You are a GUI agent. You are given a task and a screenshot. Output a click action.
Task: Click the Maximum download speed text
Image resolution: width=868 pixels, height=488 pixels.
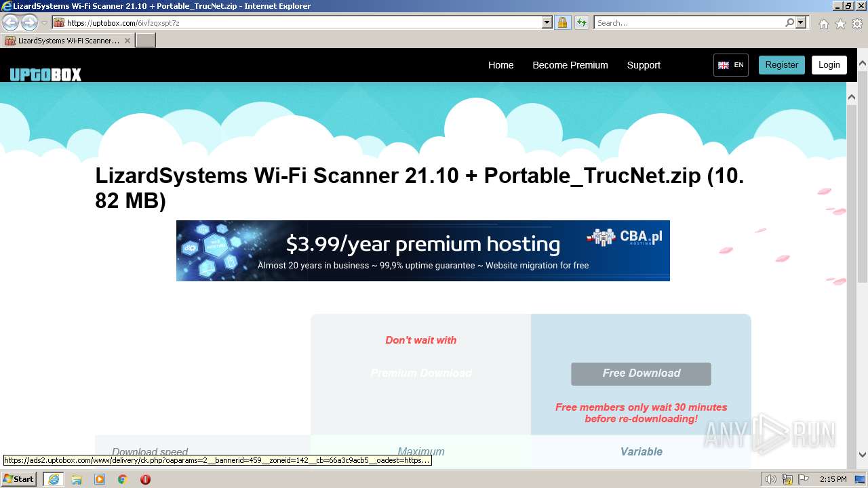point(421,451)
